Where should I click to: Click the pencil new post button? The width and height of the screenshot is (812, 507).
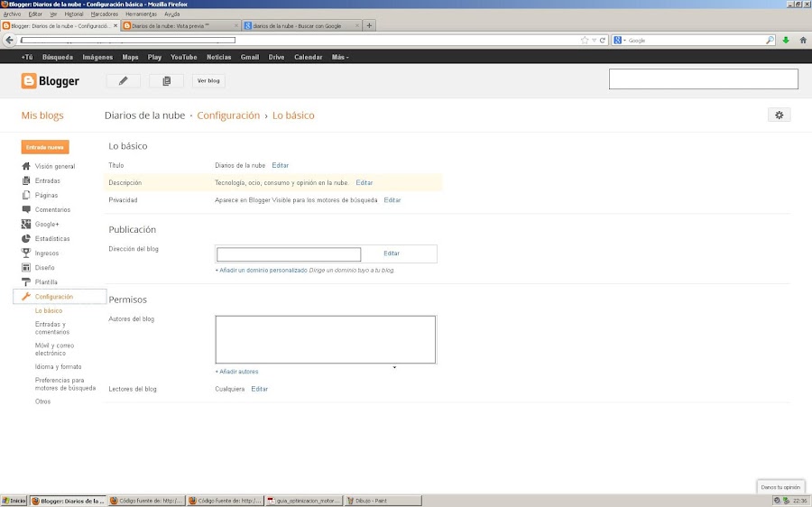(124, 81)
